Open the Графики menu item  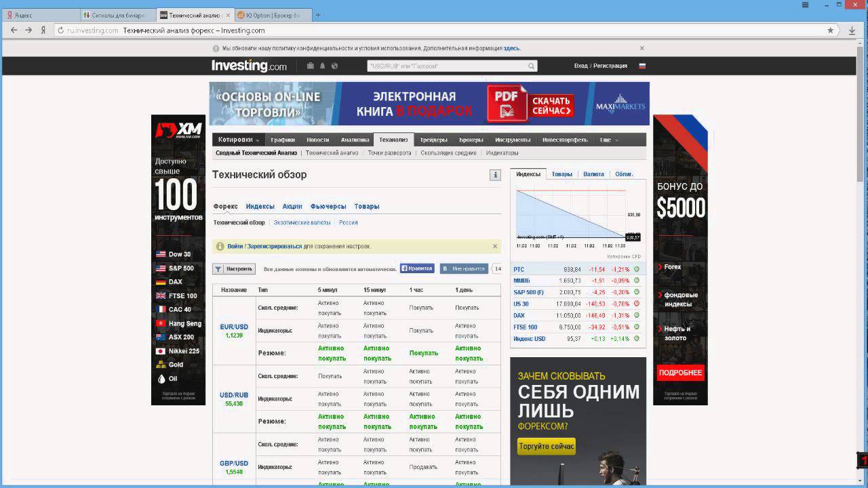(x=283, y=140)
